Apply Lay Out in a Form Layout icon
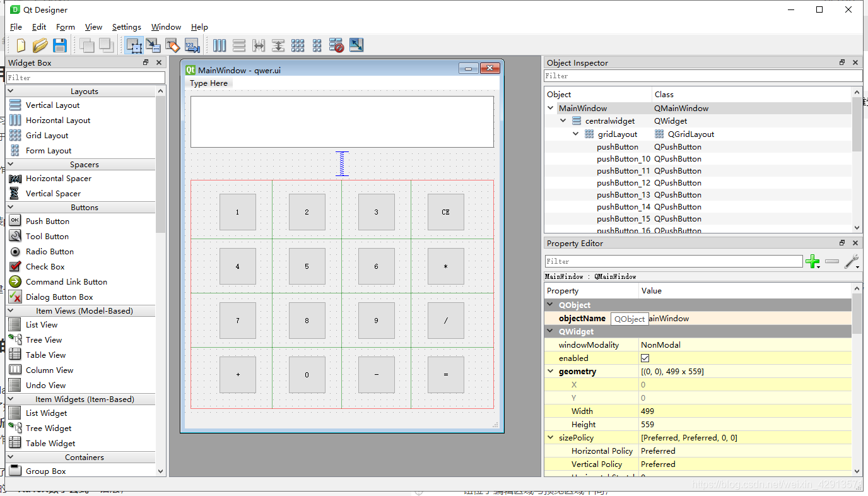The image size is (868, 496). point(317,45)
